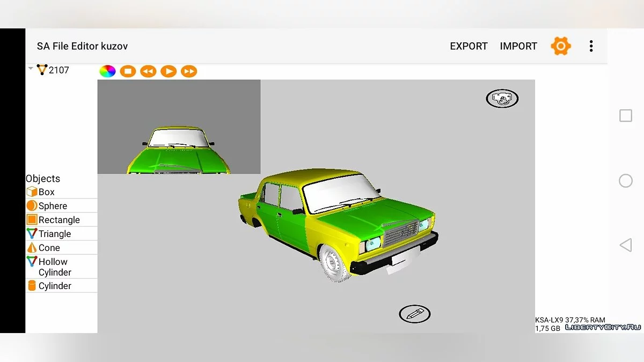This screenshot has width=644, height=362.
Task: Open settings with the orange gear
Action: [x=561, y=46]
